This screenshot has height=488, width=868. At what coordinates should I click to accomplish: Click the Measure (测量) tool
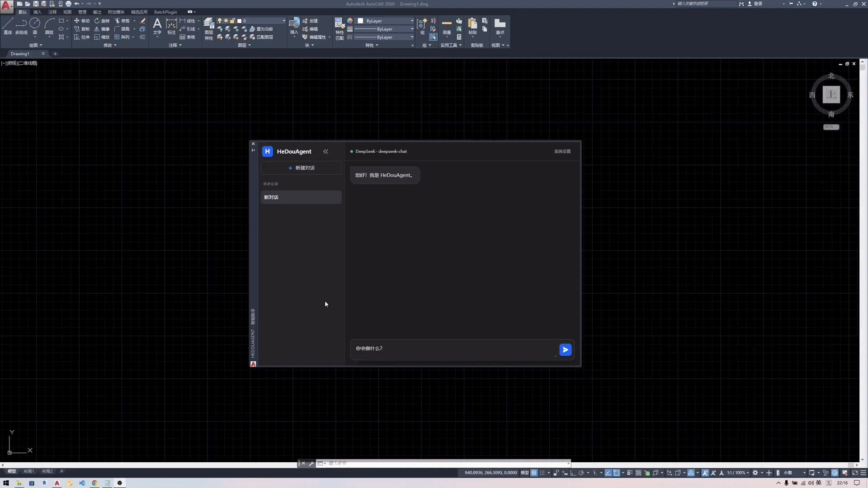pos(447,26)
